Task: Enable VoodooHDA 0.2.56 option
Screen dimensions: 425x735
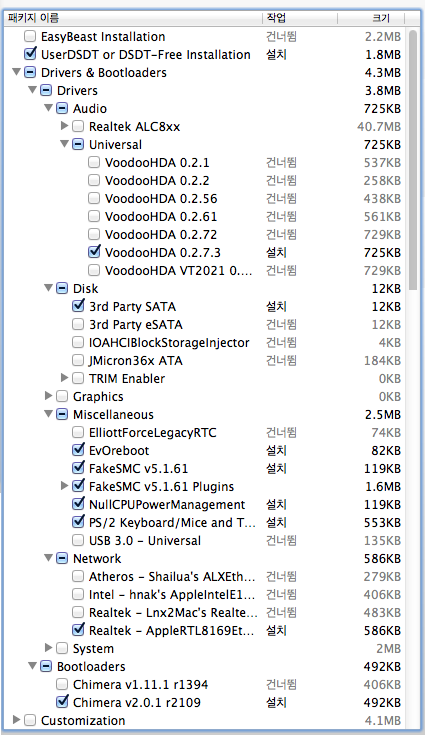Action: click(x=94, y=198)
